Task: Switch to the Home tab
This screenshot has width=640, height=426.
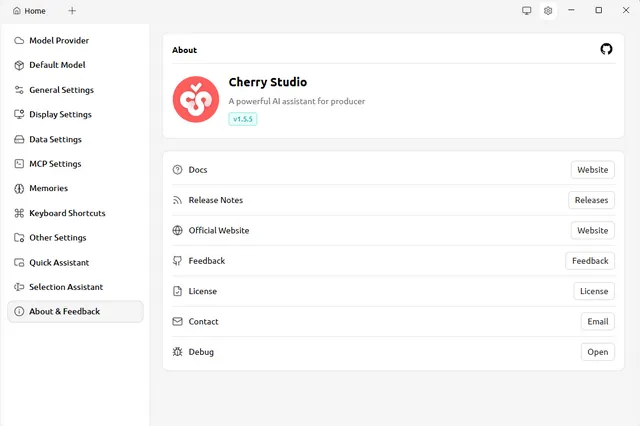Action: point(29,11)
